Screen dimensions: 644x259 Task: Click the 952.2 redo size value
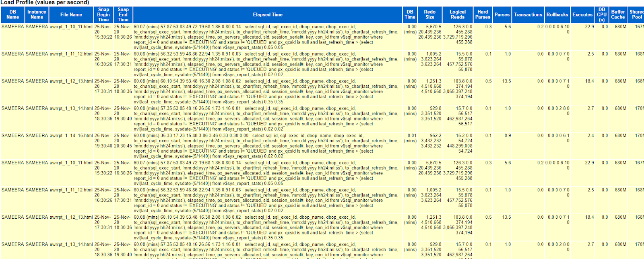pos(436,136)
